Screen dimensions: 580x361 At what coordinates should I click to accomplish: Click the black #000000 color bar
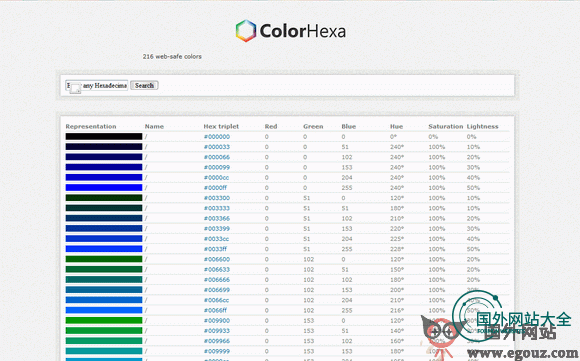104,136
